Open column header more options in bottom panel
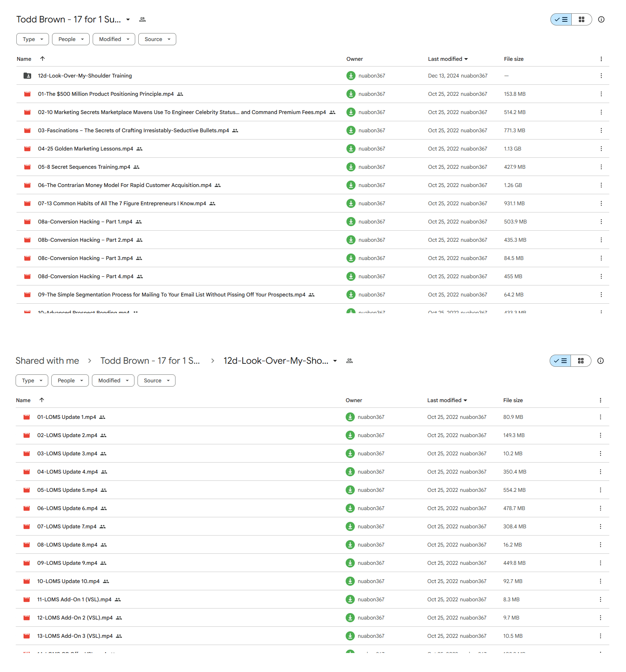Screen dimensions: 626x672 601,400
